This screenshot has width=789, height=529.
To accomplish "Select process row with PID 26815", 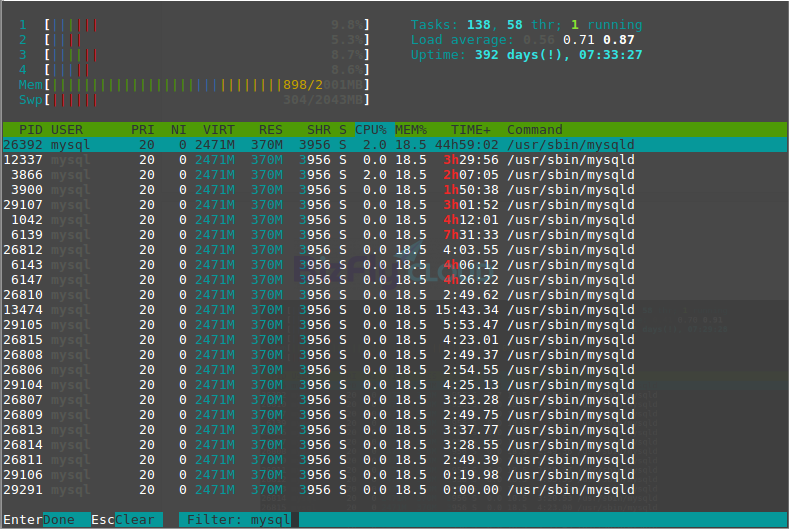I will tap(394, 340).
